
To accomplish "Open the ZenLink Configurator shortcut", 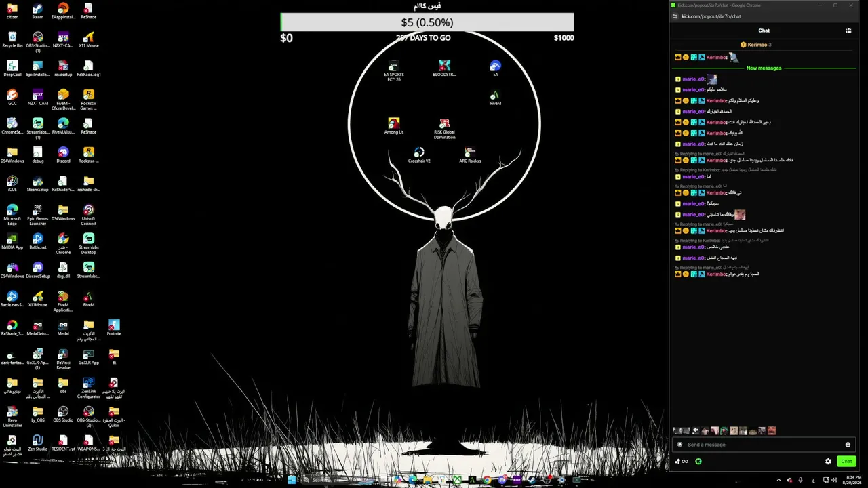I will pyautogui.click(x=88, y=387).
